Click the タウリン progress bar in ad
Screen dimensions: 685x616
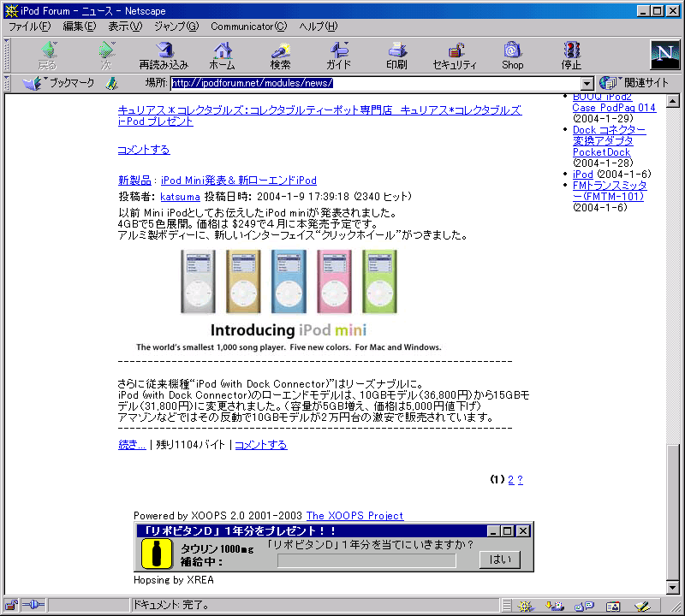click(366, 560)
